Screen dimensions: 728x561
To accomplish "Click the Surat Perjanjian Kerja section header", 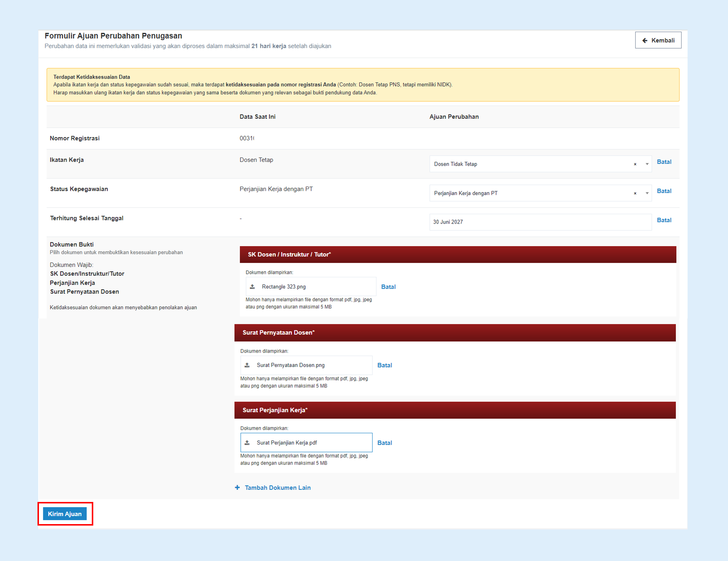I will pos(455,410).
